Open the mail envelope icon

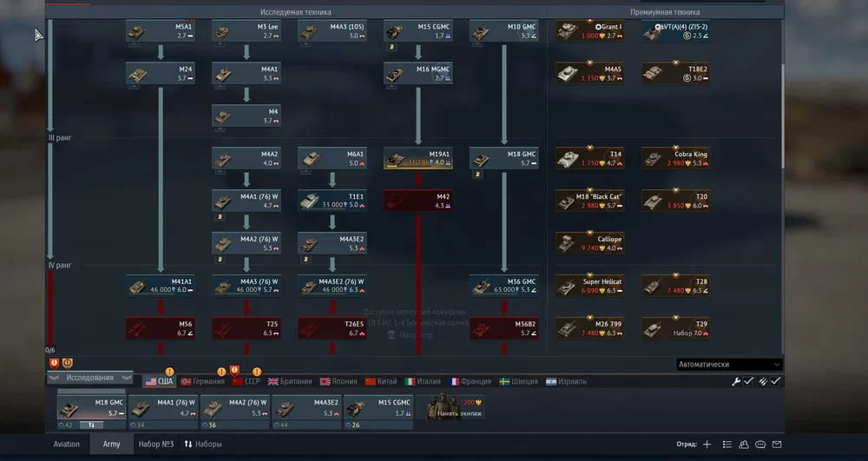click(x=777, y=445)
